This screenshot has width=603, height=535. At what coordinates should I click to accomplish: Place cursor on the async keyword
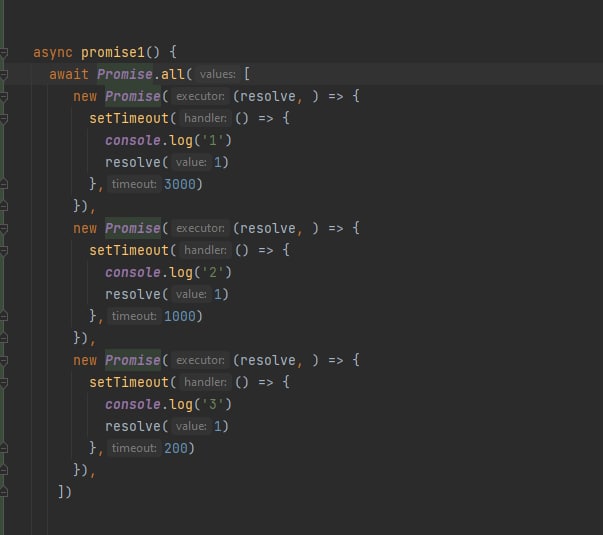53,52
